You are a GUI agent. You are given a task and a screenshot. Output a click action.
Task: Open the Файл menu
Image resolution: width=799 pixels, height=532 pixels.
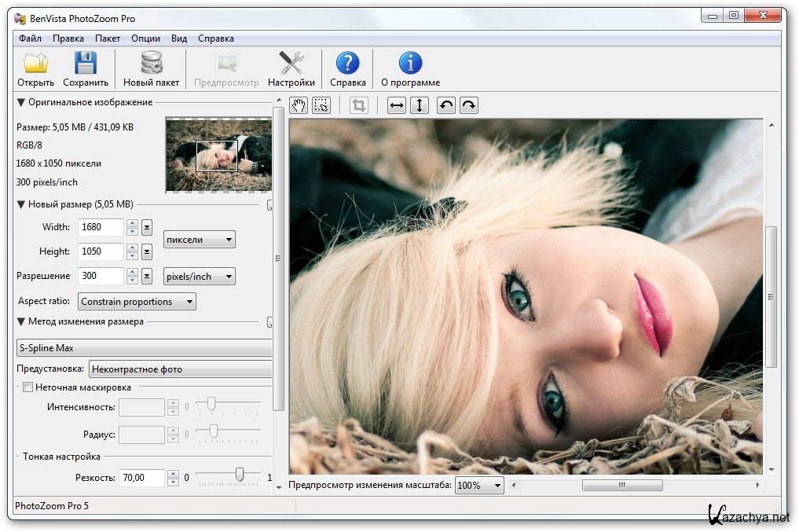click(30, 39)
